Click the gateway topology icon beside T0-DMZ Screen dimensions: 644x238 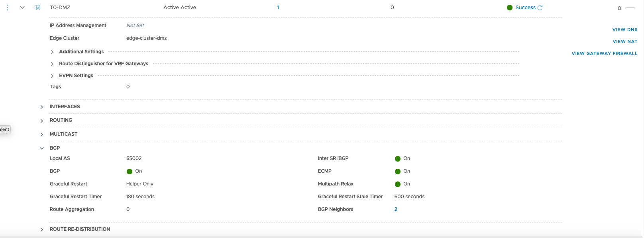(37, 8)
